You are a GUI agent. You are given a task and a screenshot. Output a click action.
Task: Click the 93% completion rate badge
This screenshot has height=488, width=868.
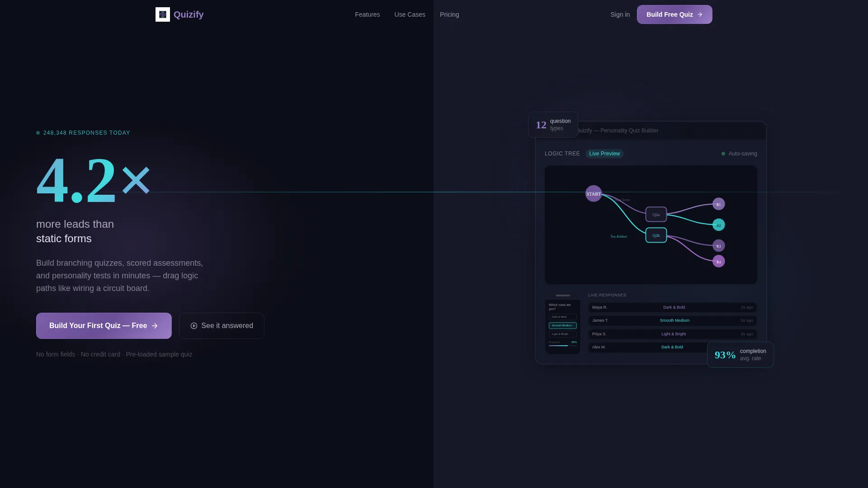point(741,355)
